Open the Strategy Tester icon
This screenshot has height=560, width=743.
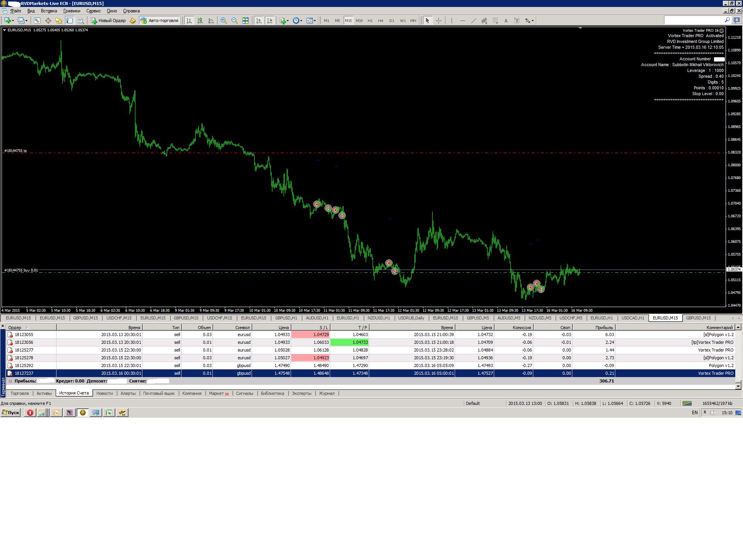click(80, 20)
